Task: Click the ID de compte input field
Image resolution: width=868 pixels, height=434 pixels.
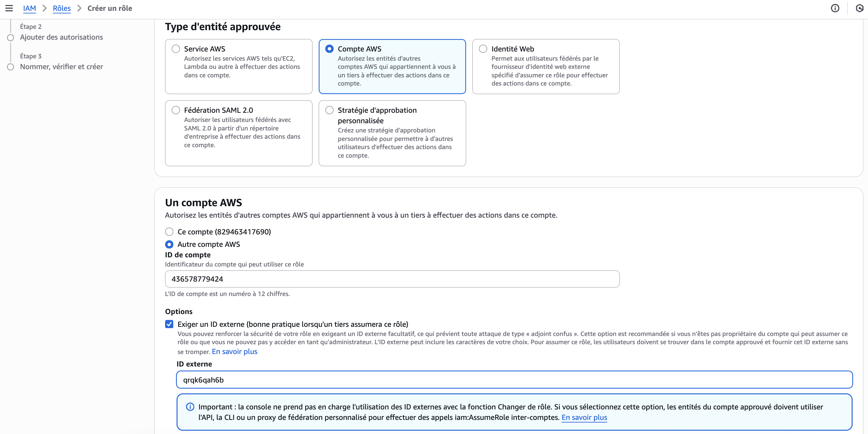Action: 392,279
